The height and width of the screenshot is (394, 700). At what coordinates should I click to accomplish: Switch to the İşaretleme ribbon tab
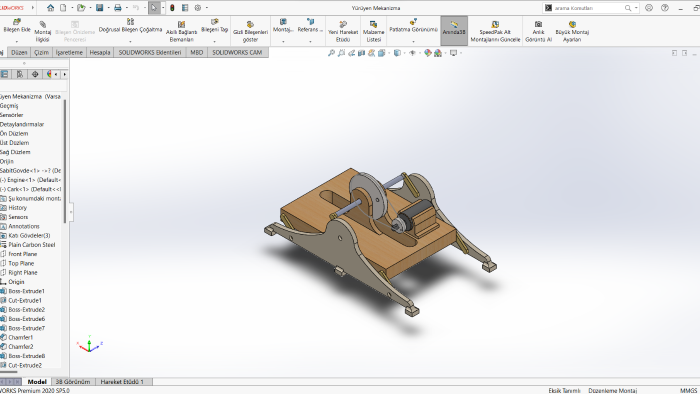tap(69, 52)
